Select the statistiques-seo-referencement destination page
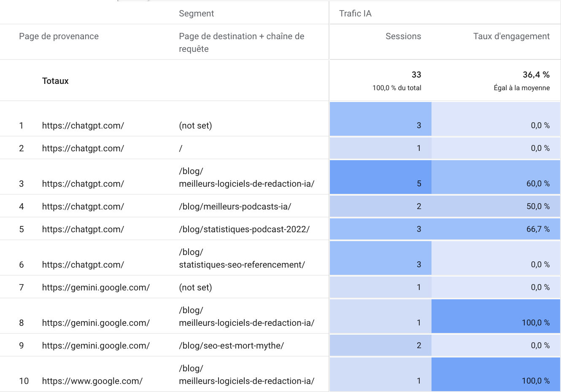 242,265
